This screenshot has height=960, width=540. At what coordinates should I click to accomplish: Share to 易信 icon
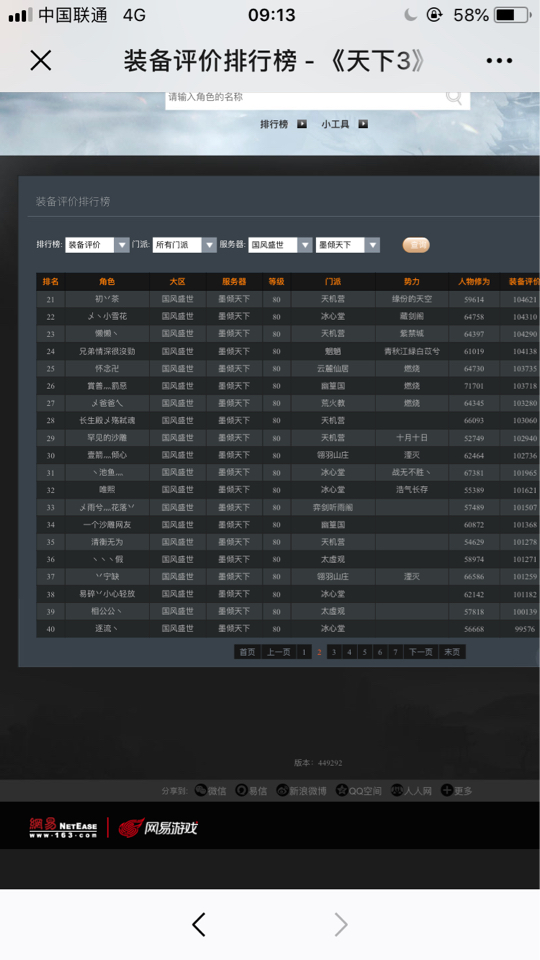point(241,790)
